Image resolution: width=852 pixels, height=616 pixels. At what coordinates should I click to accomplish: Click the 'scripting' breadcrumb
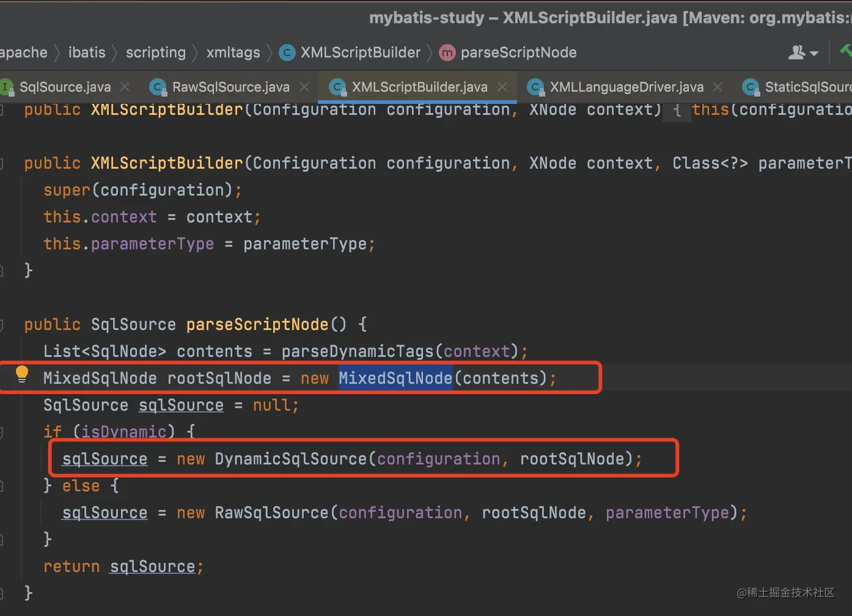(x=156, y=53)
